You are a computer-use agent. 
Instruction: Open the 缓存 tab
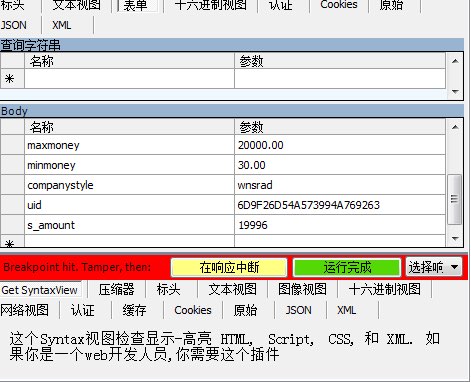click(134, 310)
